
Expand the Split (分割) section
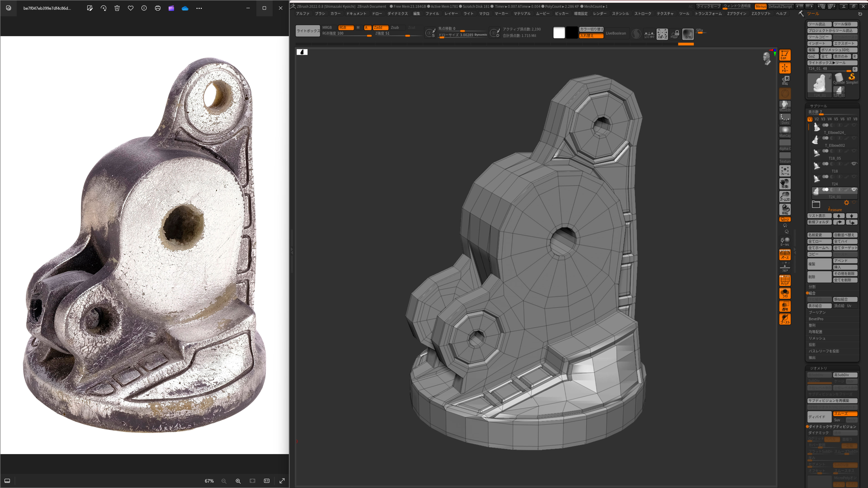click(812, 287)
